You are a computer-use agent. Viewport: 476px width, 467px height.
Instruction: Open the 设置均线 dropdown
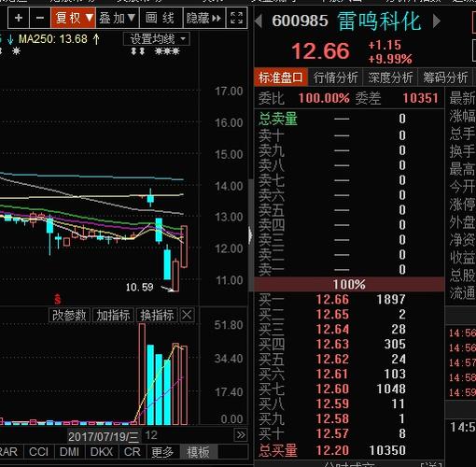click(x=157, y=39)
